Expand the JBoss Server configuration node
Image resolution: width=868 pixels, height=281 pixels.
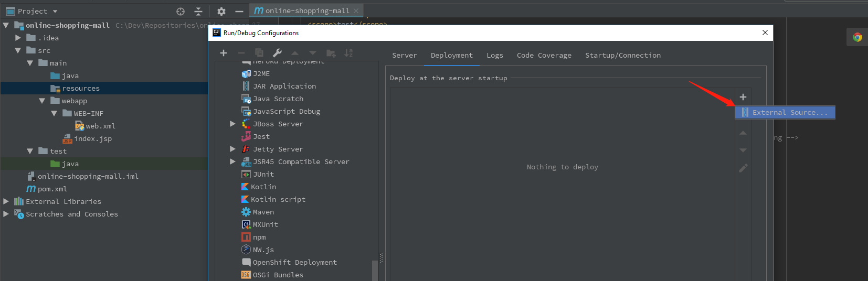click(x=232, y=124)
